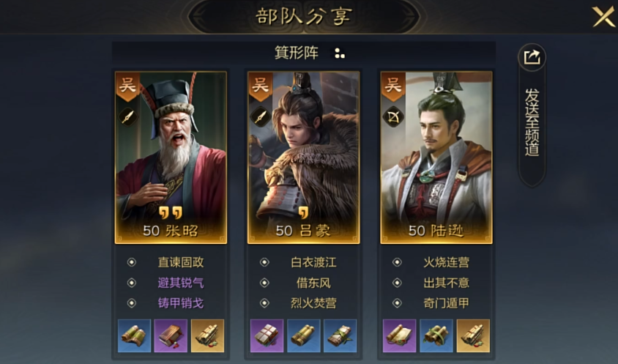Open the 吕蒙 general portrait card

tap(303, 157)
